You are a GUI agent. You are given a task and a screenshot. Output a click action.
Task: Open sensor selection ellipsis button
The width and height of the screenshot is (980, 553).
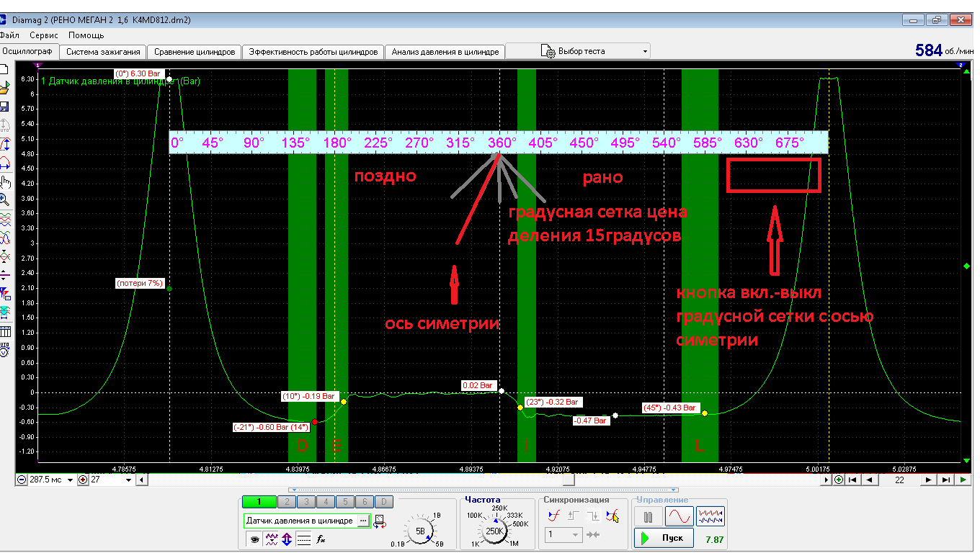click(362, 521)
